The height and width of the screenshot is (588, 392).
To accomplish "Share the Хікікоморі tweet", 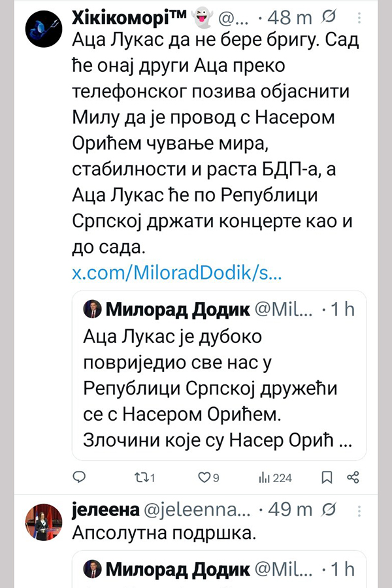I will click(353, 478).
